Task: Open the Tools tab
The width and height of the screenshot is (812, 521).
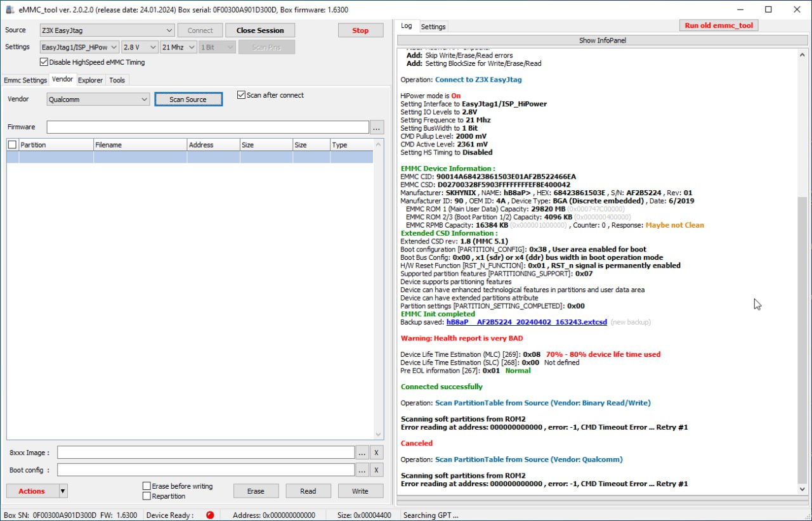Action: tap(117, 80)
